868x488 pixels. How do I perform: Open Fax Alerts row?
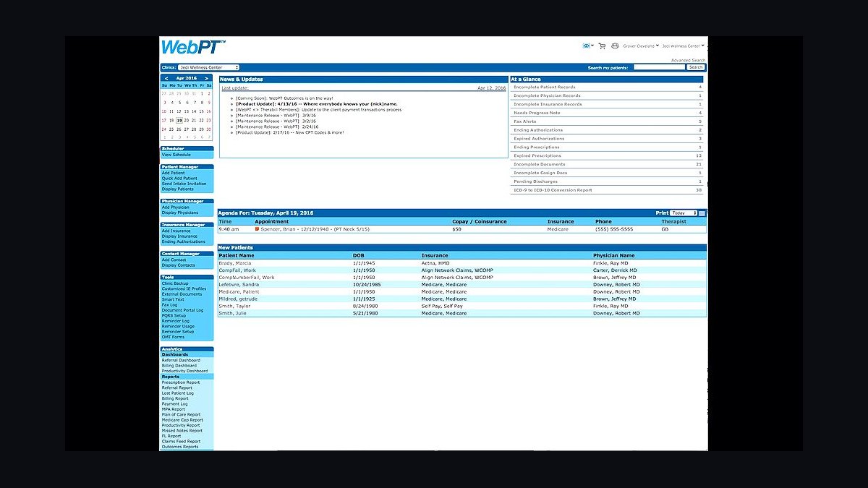tap(607, 121)
